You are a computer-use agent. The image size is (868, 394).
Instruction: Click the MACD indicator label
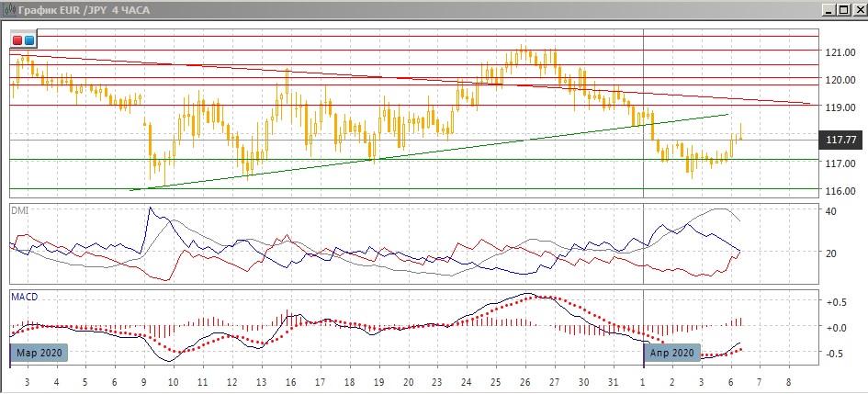[23, 297]
